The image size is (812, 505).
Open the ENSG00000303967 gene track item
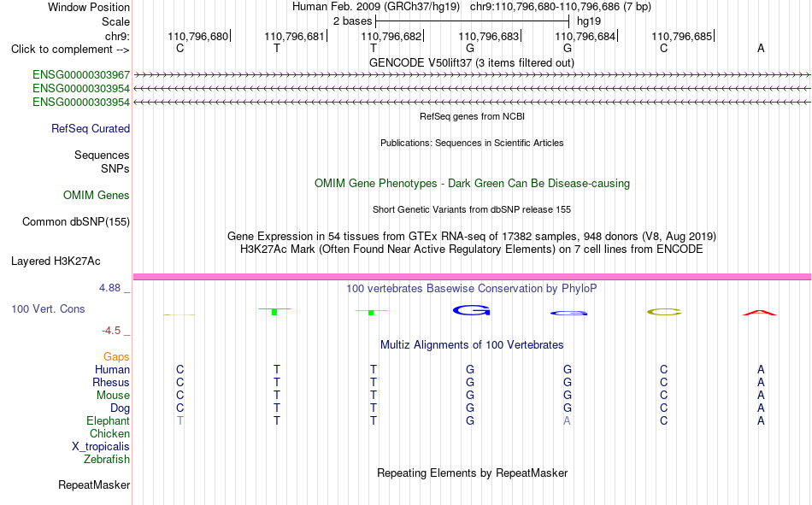pyautogui.click(x=81, y=75)
